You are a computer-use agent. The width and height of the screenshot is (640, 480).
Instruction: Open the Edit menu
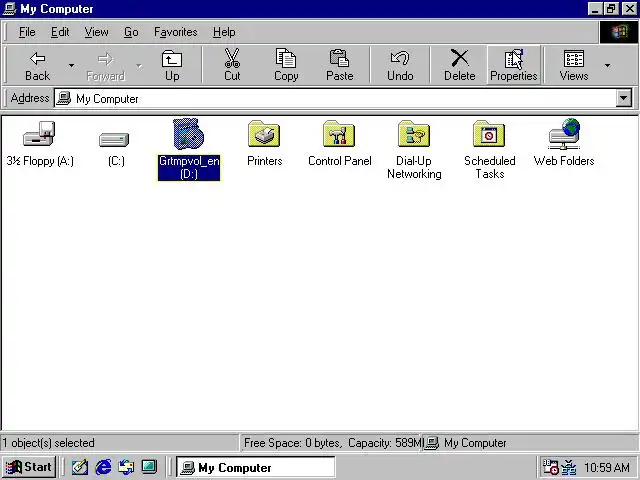click(60, 32)
